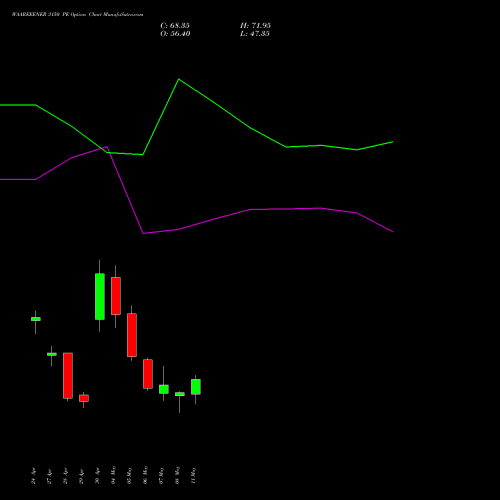Click the 04 May date label

click(x=113, y=475)
